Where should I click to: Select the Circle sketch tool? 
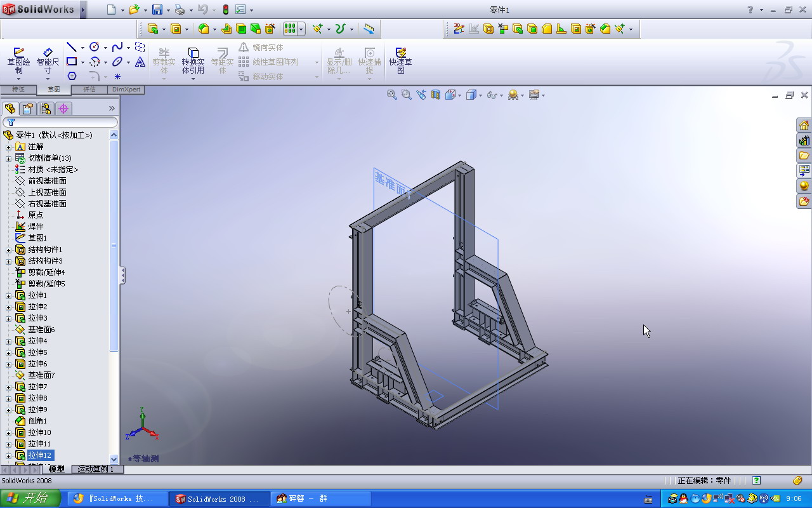(95, 47)
